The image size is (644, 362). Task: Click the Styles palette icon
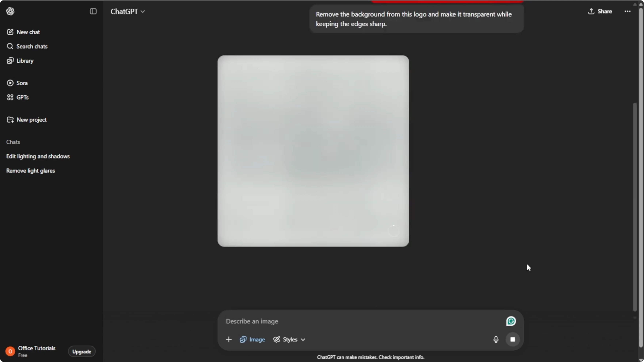(x=277, y=339)
